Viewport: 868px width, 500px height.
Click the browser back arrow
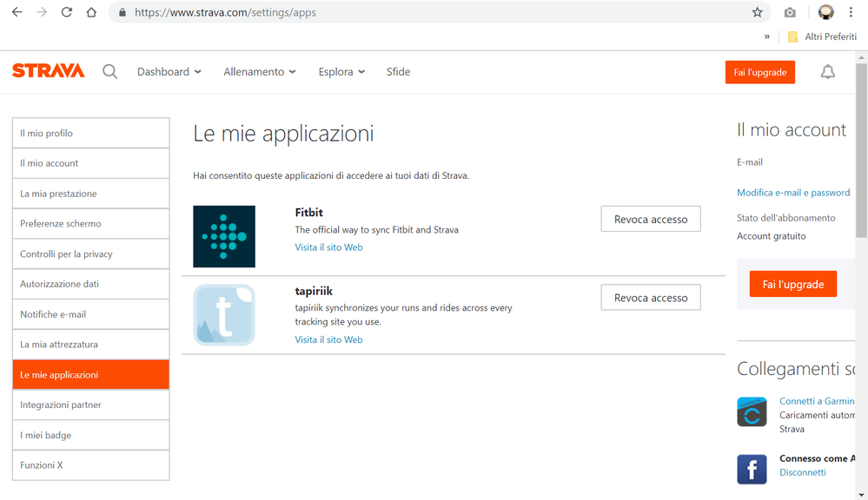(17, 12)
